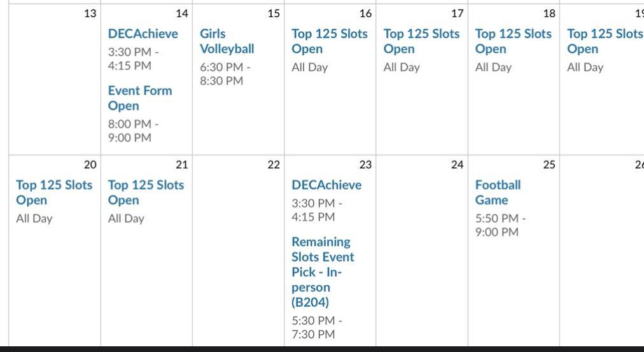Open Top 125 Slots Open on the 16th
This screenshot has height=352, width=644.
[x=329, y=41]
